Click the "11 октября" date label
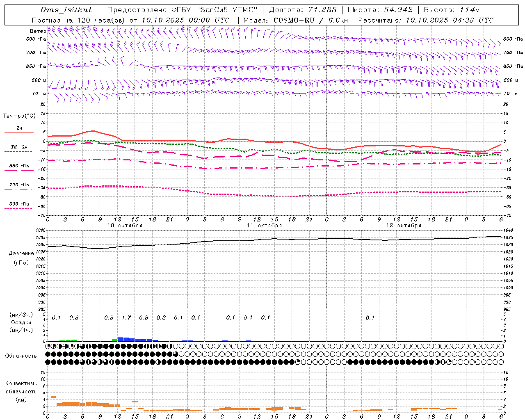Screen dimensions: 525x420 coord(264,226)
